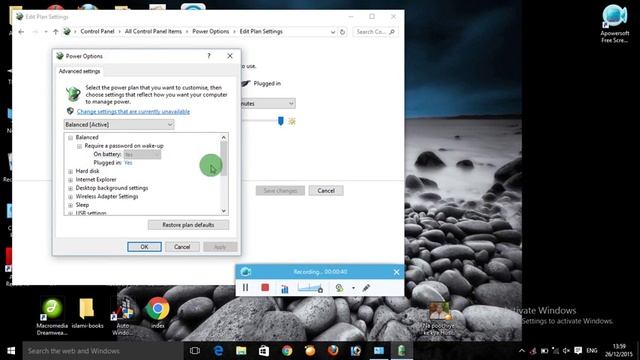Open the Windows Store taskbar icon
The image size is (640, 360).
(264, 351)
